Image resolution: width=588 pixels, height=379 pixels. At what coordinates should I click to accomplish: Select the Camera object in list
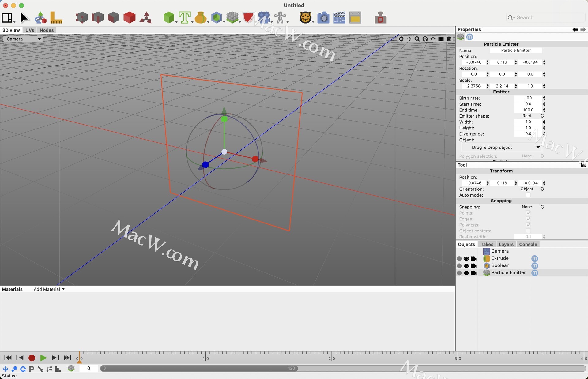point(500,251)
